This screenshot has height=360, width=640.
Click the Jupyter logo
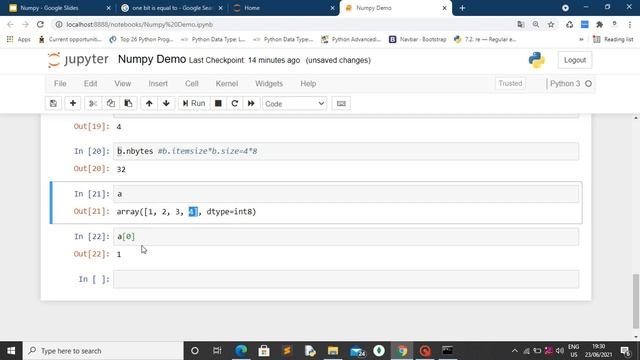[x=78, y=60]
